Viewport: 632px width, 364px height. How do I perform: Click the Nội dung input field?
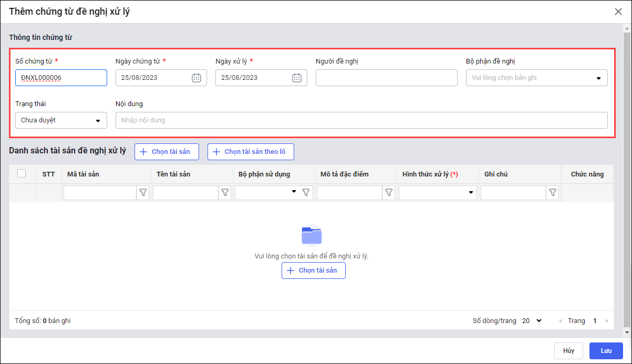point(361,120)
